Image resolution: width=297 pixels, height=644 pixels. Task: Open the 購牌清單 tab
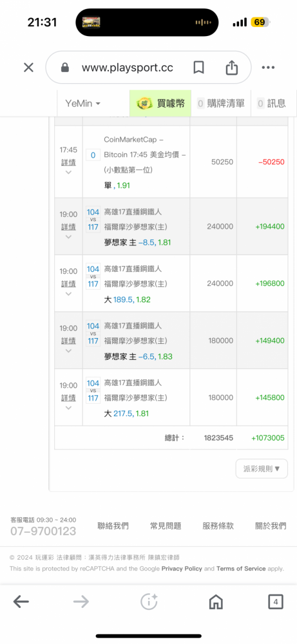point(221,104)
